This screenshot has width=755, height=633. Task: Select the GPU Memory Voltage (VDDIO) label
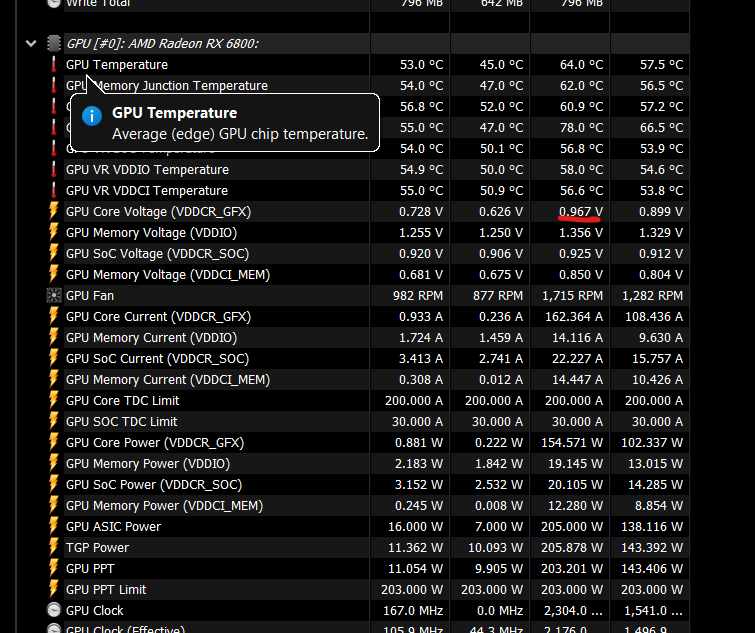coord(152,233)
